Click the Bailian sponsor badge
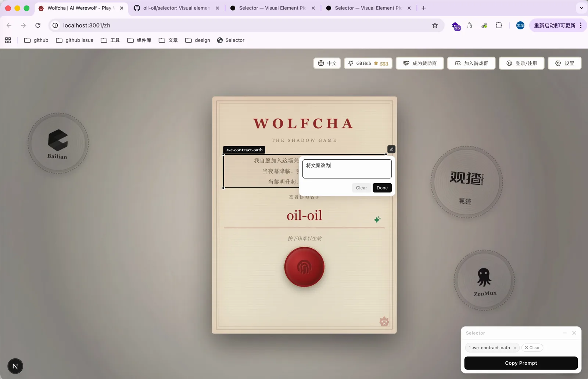Viewport: 588px width, 379px height. (58, 143)
